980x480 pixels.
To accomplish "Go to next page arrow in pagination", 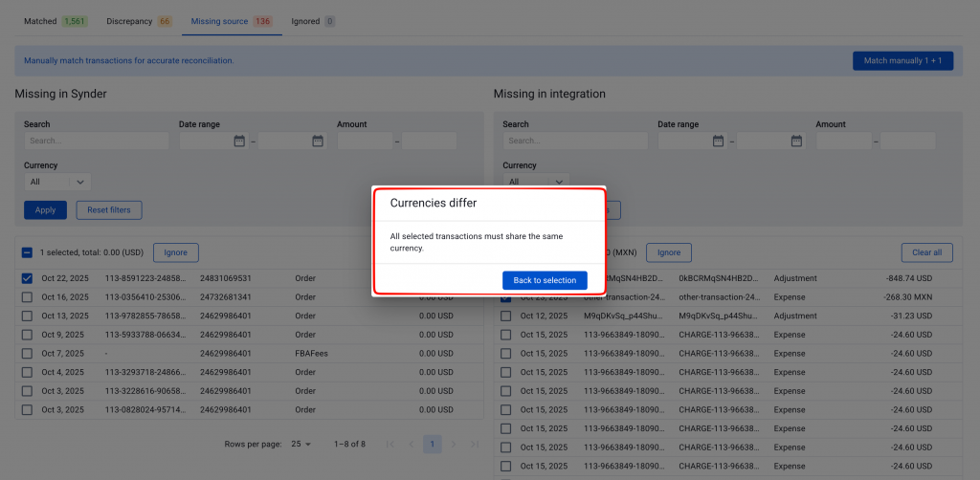I will pyautogui.click(x=454, y=445).
